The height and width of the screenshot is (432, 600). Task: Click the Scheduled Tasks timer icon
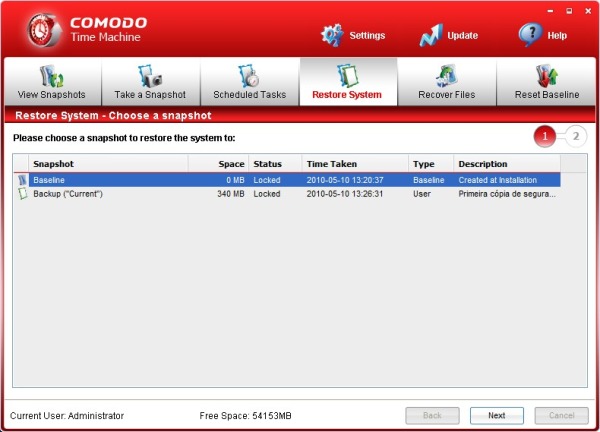tap(249, 76)
